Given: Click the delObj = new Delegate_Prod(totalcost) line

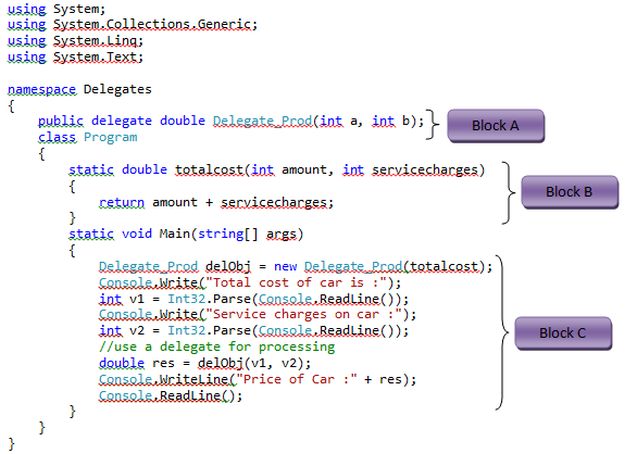Looking at the screenshot, I should pyautogui.click(x=296, y=267).
